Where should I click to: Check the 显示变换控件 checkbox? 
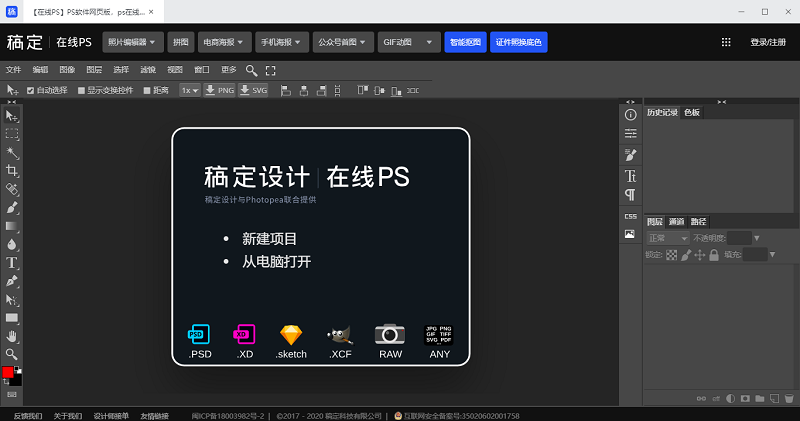click(x=81, y=90)
